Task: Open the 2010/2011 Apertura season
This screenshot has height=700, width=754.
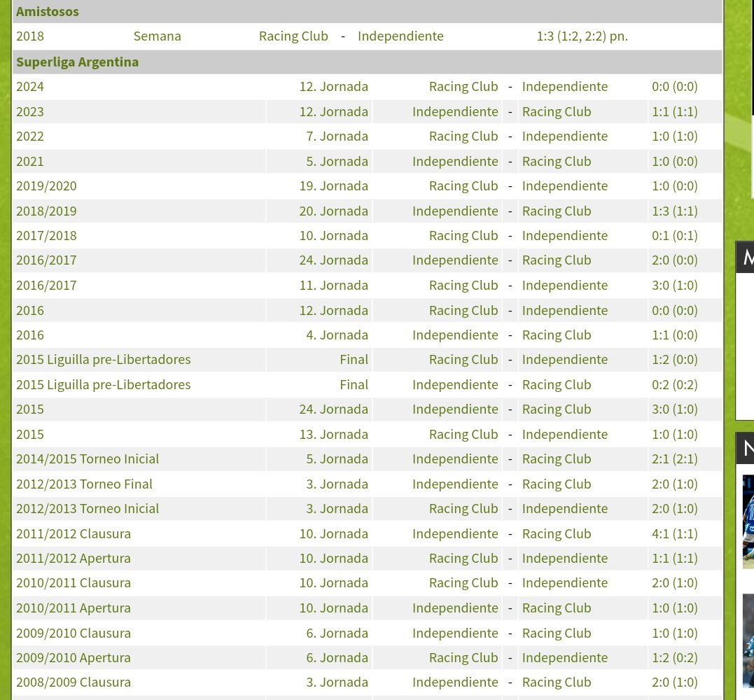Action: pos(73,608)
